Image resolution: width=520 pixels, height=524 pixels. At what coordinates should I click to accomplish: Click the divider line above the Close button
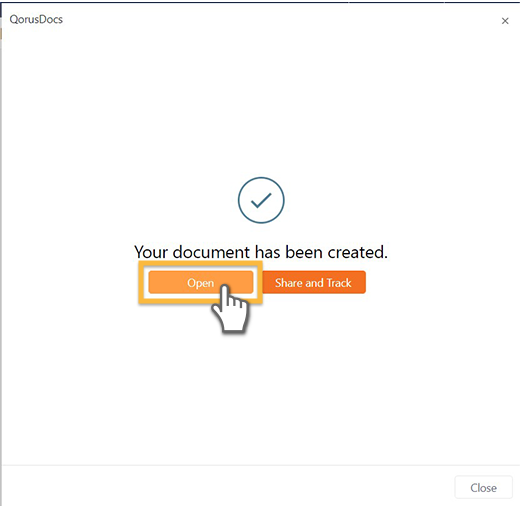pyautogui.click(x=261, y=465)
